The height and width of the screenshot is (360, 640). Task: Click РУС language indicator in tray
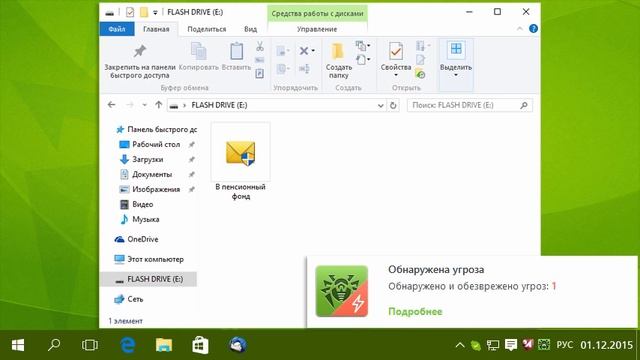coord(564,345)
